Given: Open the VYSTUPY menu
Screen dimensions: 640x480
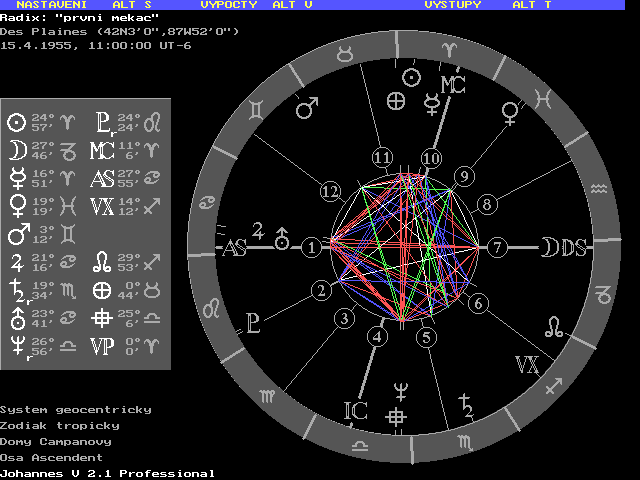Looking at the screenshot, I should coord(452,5).
